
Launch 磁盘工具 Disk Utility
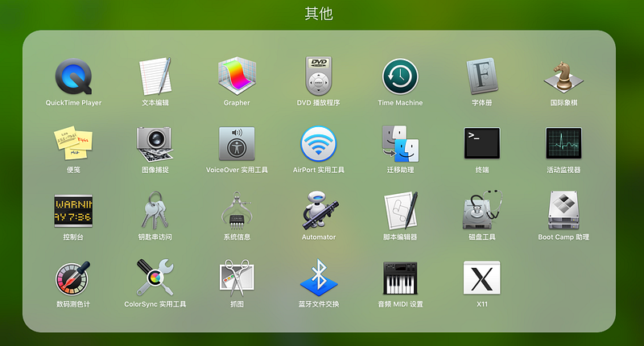481,210
